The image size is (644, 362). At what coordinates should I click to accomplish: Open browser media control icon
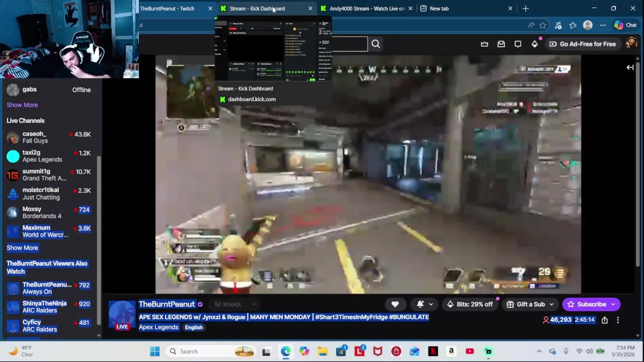pos(558,25)
